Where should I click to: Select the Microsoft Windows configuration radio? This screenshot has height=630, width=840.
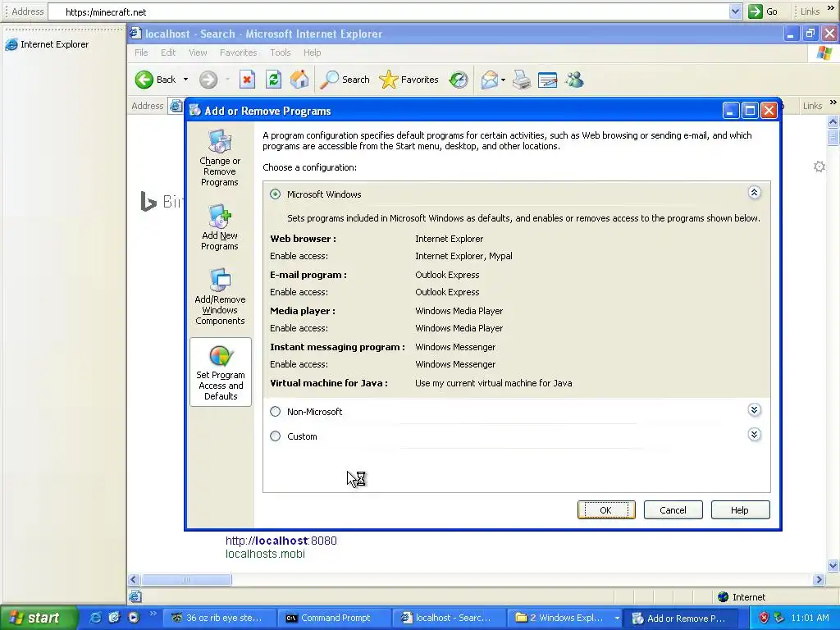[x=276, y=194]
